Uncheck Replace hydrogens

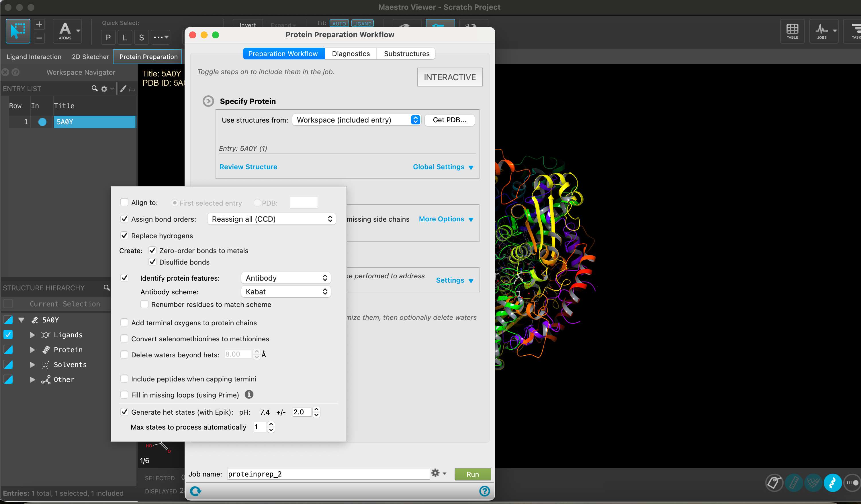coord(124,236)
